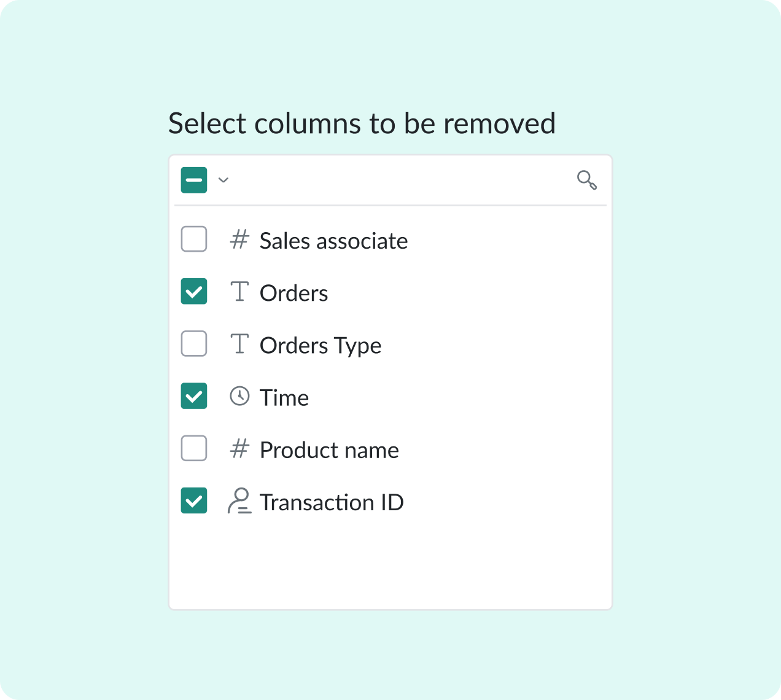Click the number type icon beside Product name
Image resolution: width=781 pixels, height=700 pixels.
[x=239, y=449]
